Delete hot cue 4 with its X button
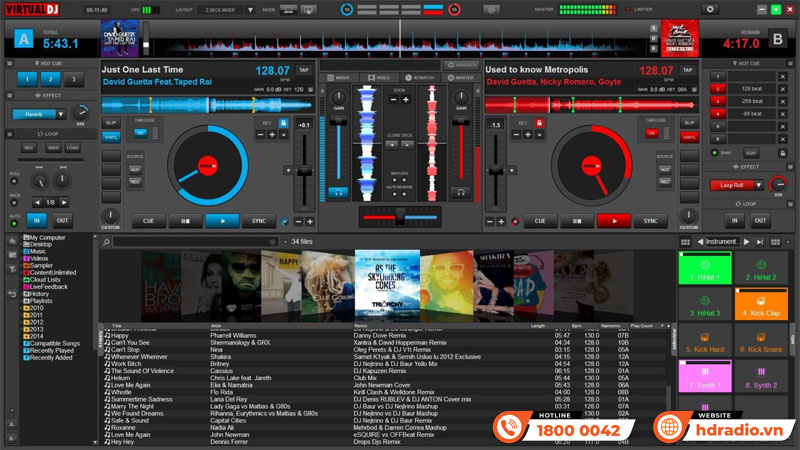The image size is (800, 450). 782,114
